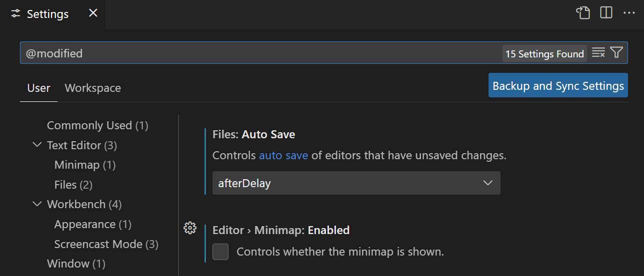The image size is (644, 276).
Task: Enable the Minimap Enabled checkbox
Action: [x=220, y=252]
